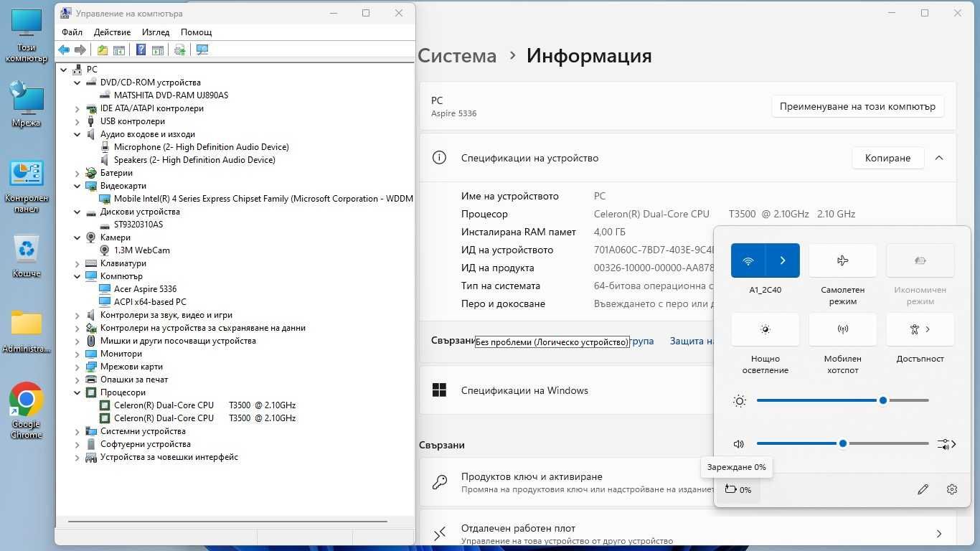This screenshot has height=551, width=980.
Task: Click the scan for hardware changes monitor icon
Action: (202, 50)
